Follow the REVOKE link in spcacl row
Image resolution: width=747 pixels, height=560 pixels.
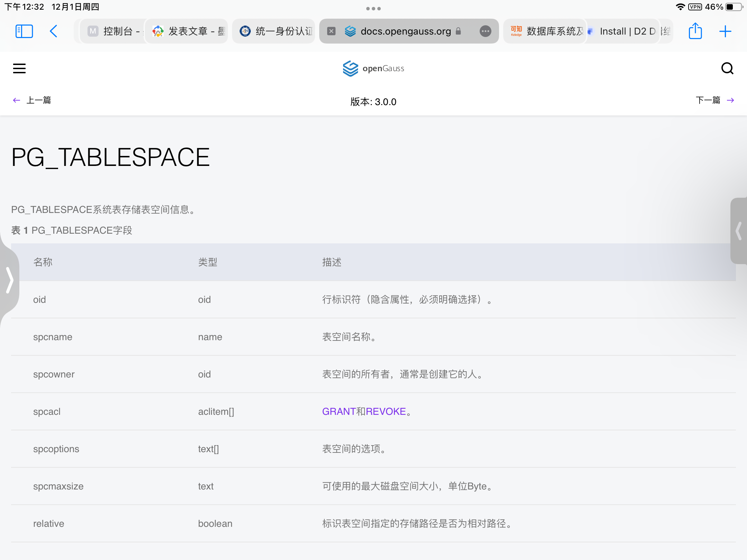click(x=386, y=411)
